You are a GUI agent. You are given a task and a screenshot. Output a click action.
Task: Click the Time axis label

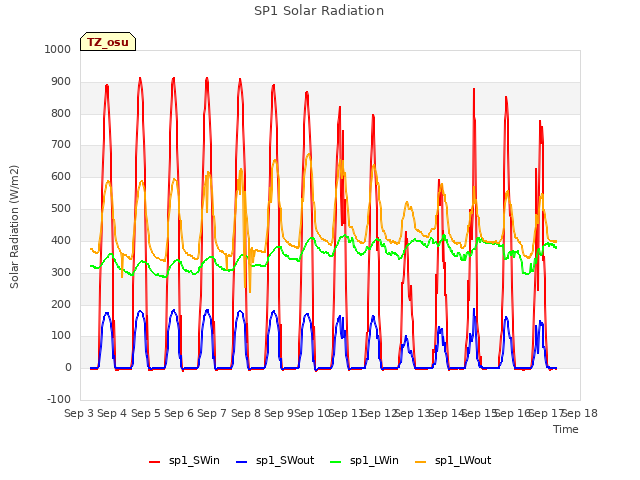(566, 429)
